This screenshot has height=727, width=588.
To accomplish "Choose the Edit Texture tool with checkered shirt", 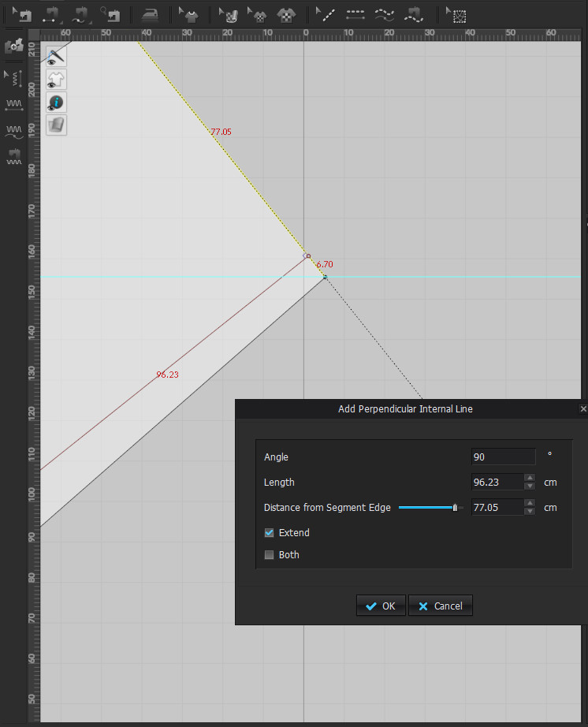I will coord(257,15).
